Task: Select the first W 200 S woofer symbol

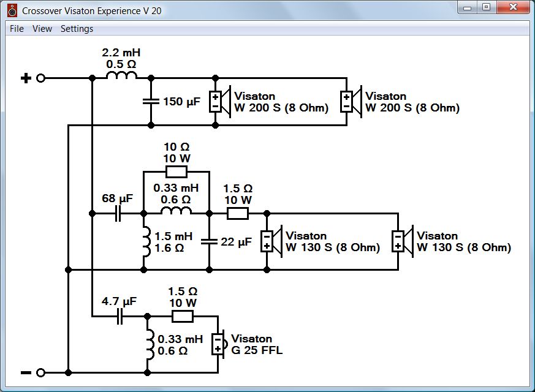Action: pos(220,102)
